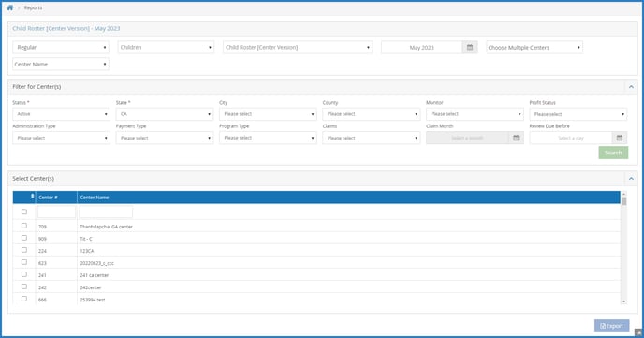Select 'Tit - C' center name

click(x=86, y=239)
